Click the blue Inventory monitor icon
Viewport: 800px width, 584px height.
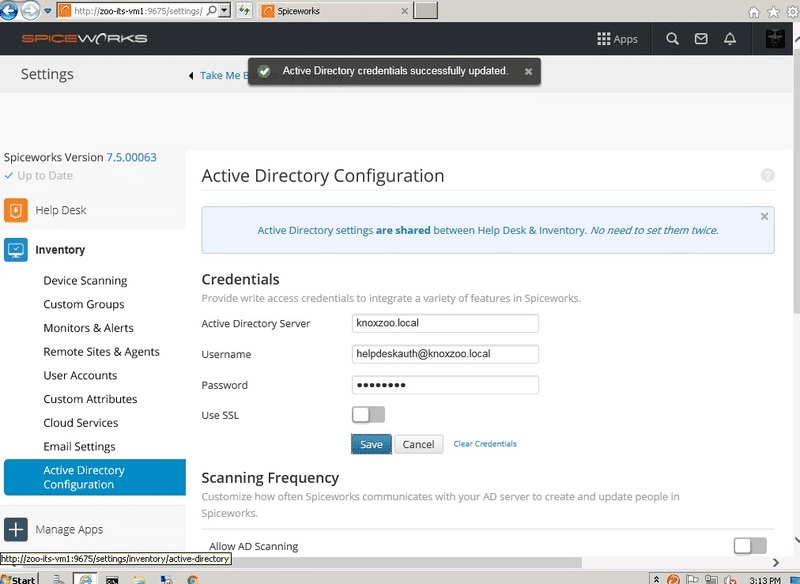pyautogui.click(x=16, y=250)
